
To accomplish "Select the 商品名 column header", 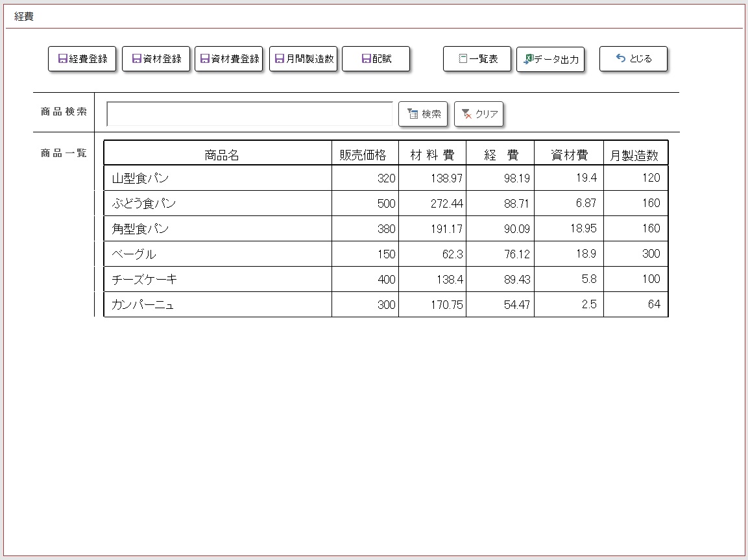I will click(x=218, y=153).
